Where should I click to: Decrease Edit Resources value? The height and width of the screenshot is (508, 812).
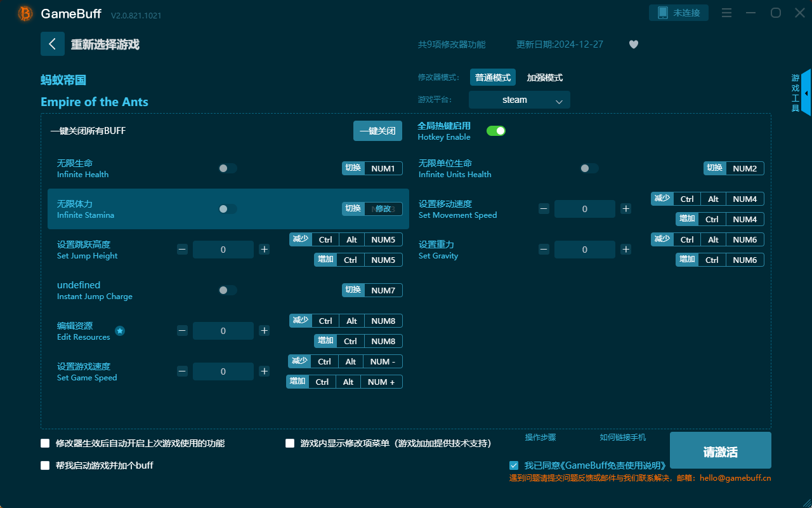182,331
